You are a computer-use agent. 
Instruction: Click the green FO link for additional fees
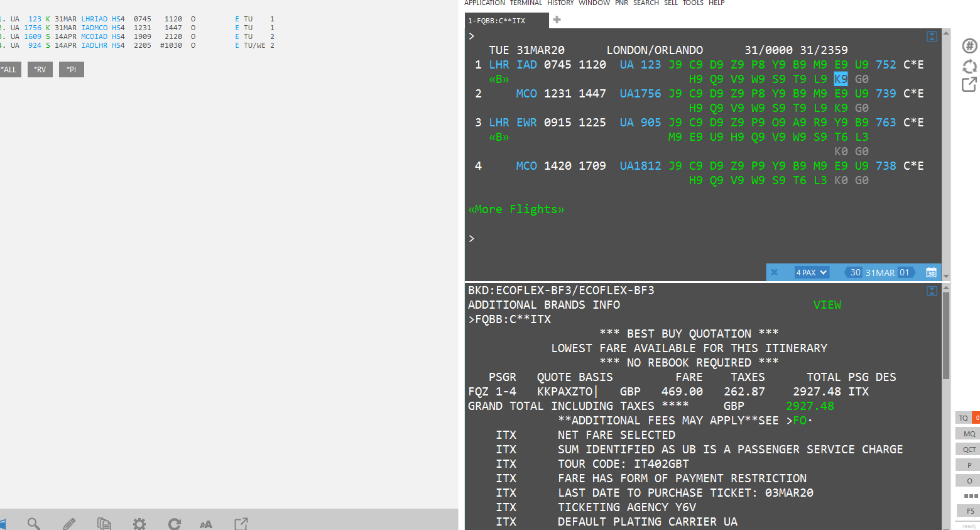click(800, 421)
